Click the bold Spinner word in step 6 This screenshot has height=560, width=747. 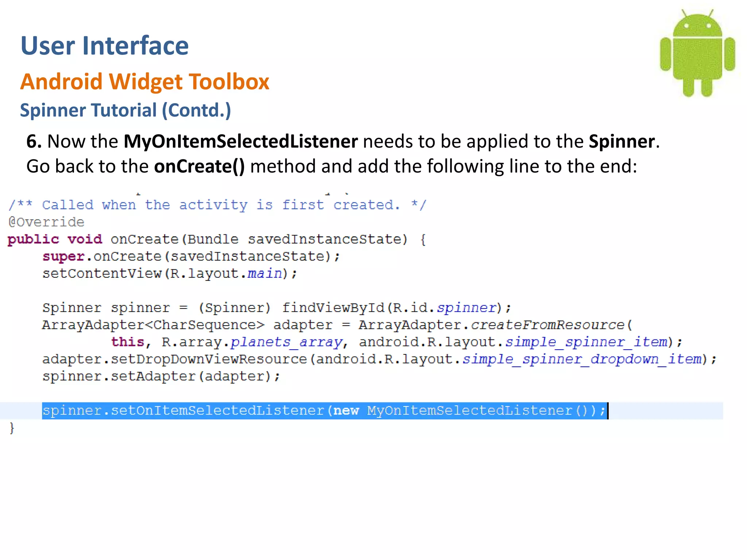tap(622, 141)
